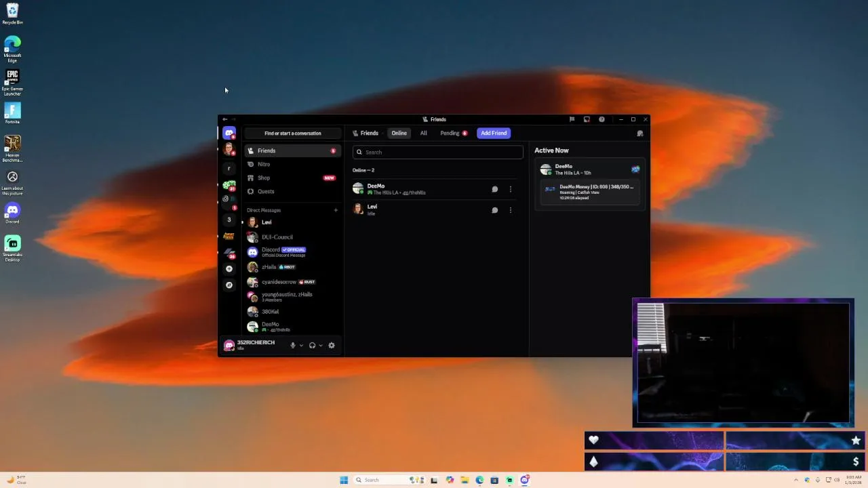Go back with Discord's back arrow
The height and width of the screenshot is (488, 868).
(225, 119)
